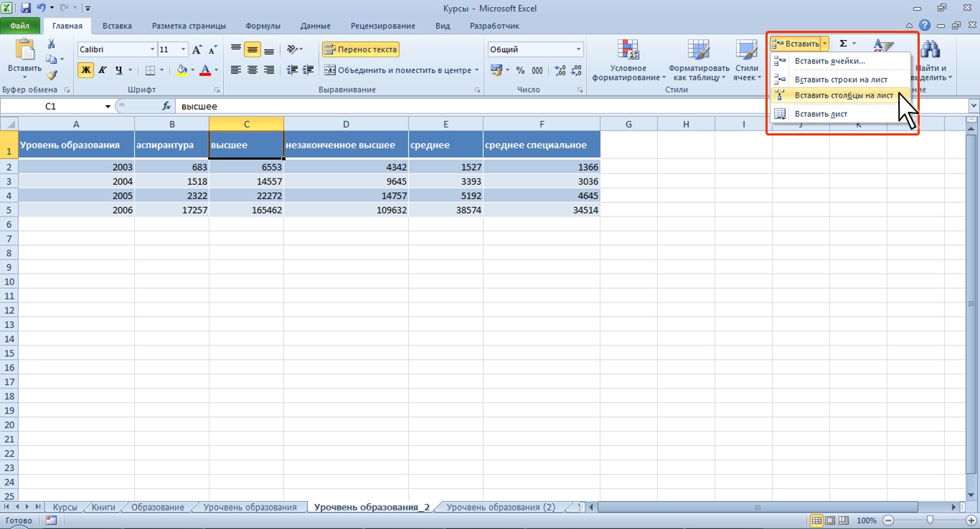Click the cell borders icon
The image size is (980, 529).
tap(150, 70)
